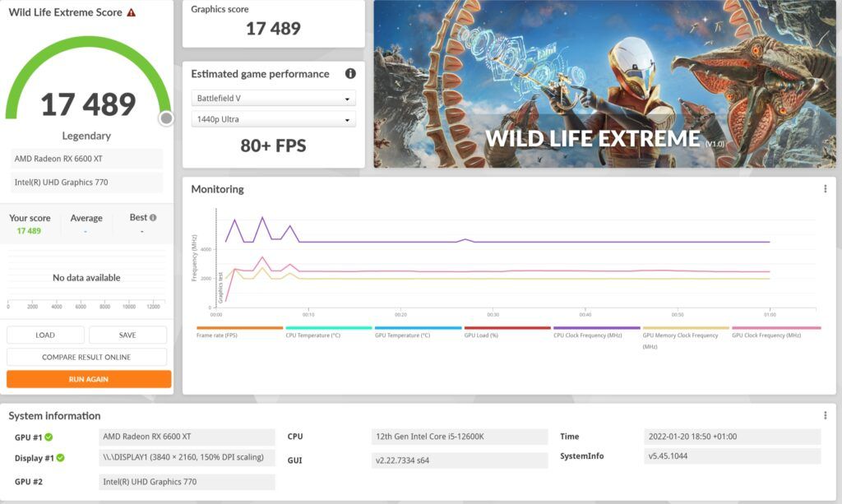Click the GUI version v2.22.7334 s64
The height and width of the screenshot is (504, 842).
[459, 460]
